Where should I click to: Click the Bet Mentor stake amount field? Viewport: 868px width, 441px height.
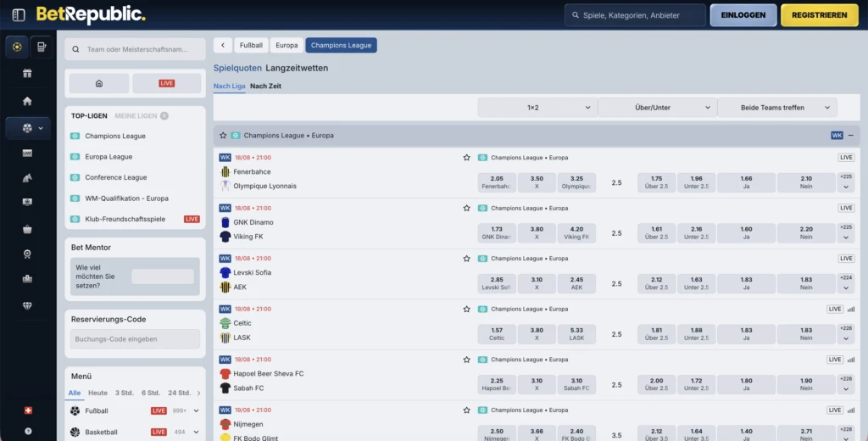click(x=163, y=276)
